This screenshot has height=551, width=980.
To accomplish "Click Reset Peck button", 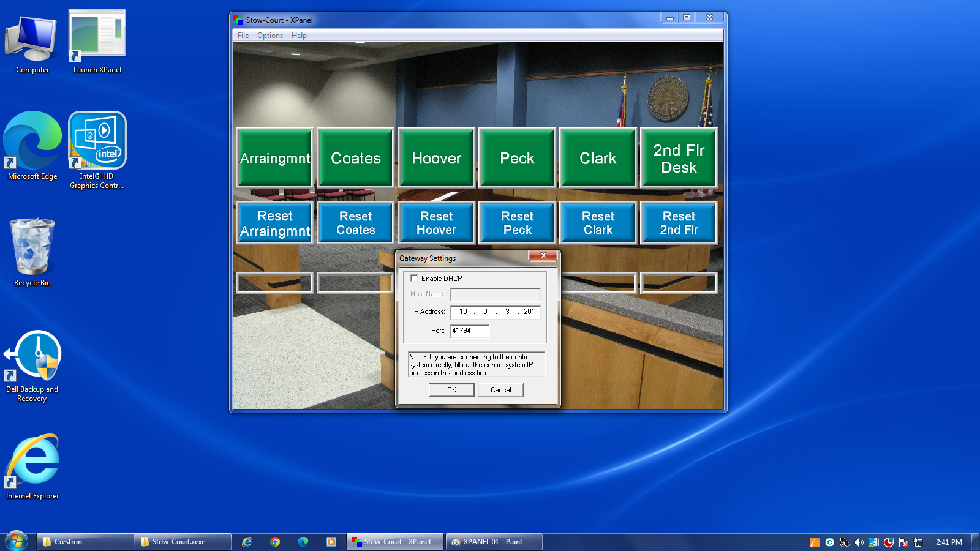I will pyautogui.click(x=518, y=223).
